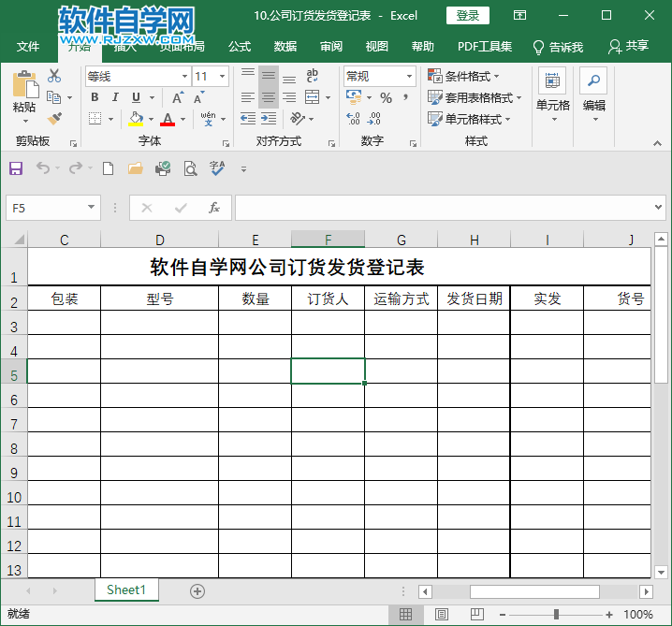Expand the 套用表格格式 menu
This screenshot has height=626, width=672.
click(475, 97)
